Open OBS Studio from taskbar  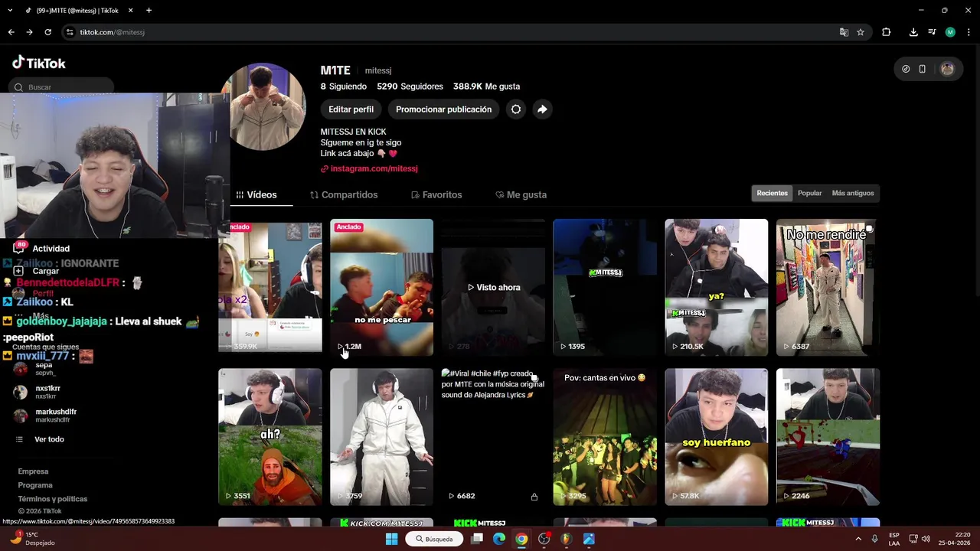pyautogui.click(x=544, y=539)
